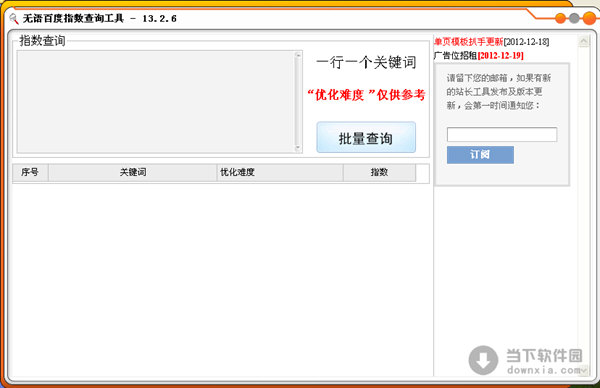Viewport: 600px width, 388px height.
Task: Click the red “优化难度”仅供参考 notice
Action: click(x=366, y=95)
